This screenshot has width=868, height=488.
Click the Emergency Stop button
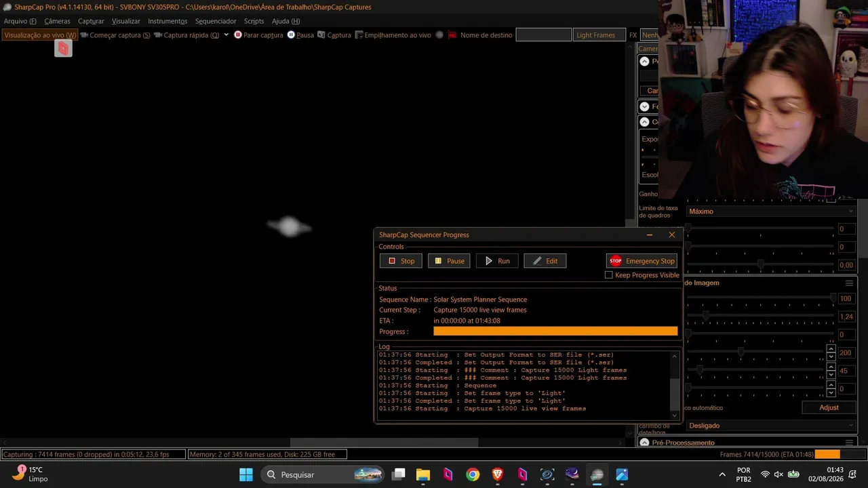point(642,261)
